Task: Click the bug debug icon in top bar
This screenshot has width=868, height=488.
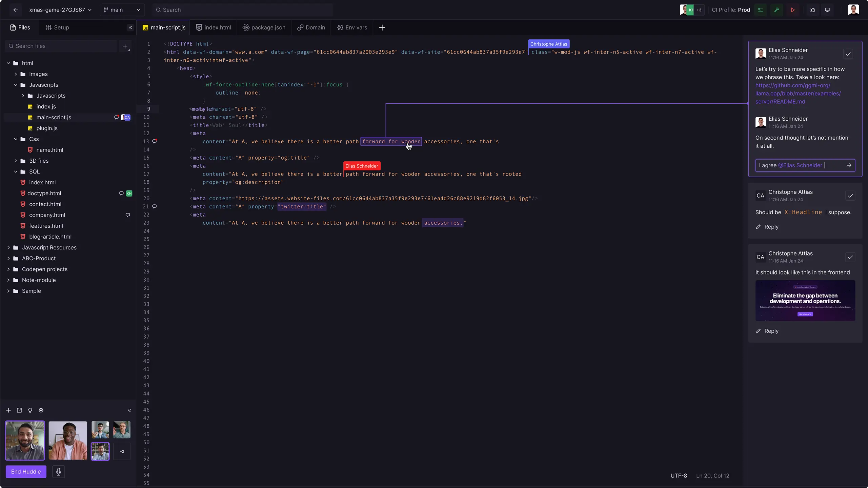Action: (x=812, y=10)
